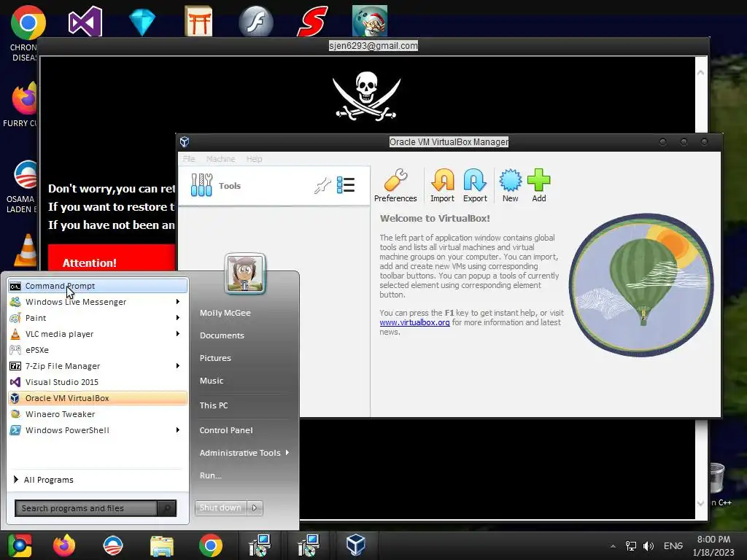The width and height of the screenshot is (747, 560).
Task: Click the Export appliance icon
Action: click(475, 186)
